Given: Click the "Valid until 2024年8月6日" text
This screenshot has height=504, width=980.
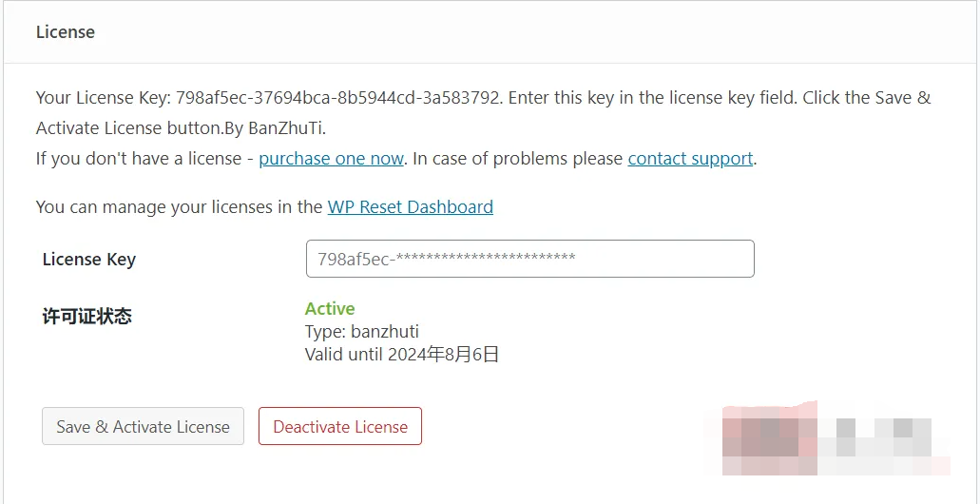Looking at the screenshot, I should pyautogui.click(x=402, y=355).
